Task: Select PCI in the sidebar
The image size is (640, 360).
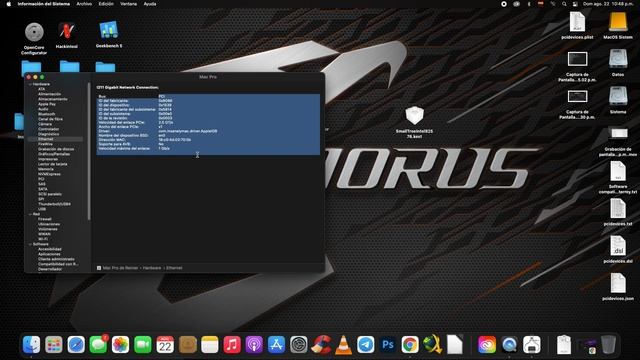Action: [x=41, y=179]
